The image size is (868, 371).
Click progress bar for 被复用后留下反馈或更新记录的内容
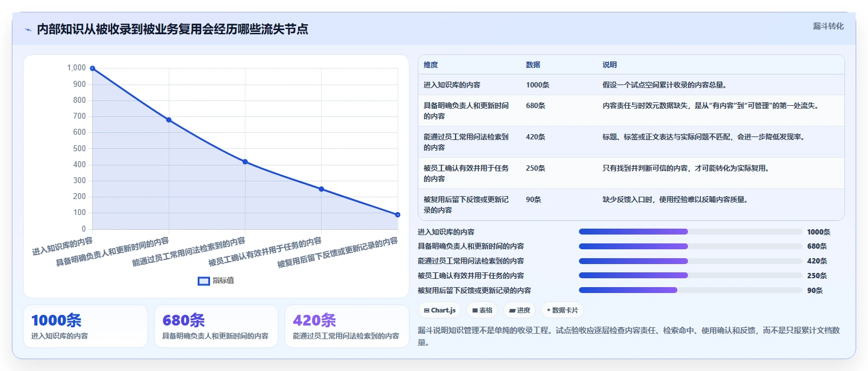(x=690, y=290)
